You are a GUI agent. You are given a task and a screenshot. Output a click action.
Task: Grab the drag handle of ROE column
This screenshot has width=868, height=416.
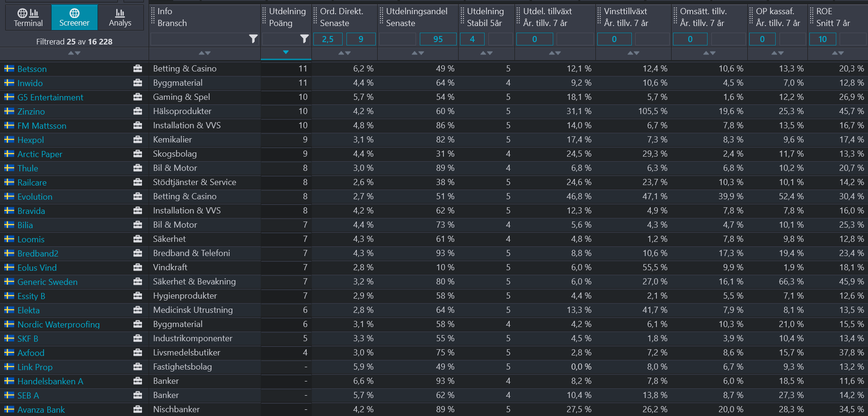click(x=812, y=17)
